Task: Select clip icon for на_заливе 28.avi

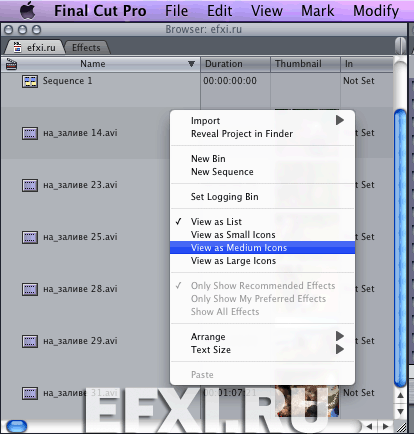Action: (x=30, y=289)
